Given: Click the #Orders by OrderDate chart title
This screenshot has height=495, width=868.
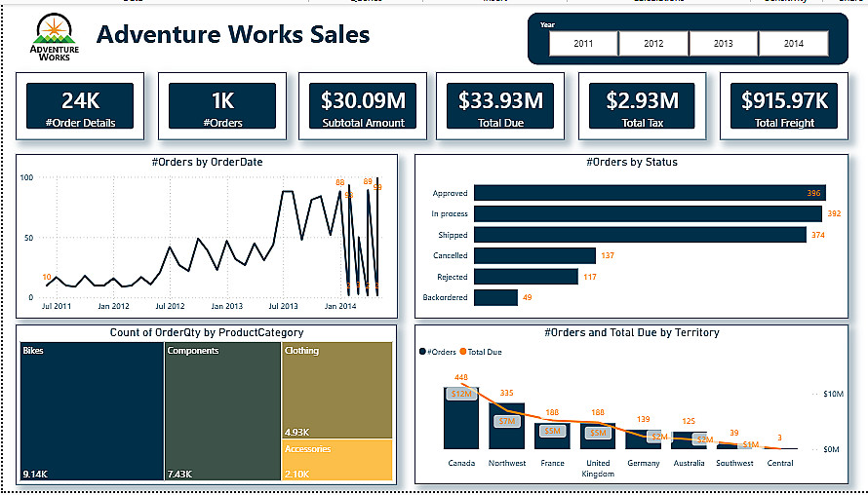Looking at the screenshot, I should tap(207, 162).
